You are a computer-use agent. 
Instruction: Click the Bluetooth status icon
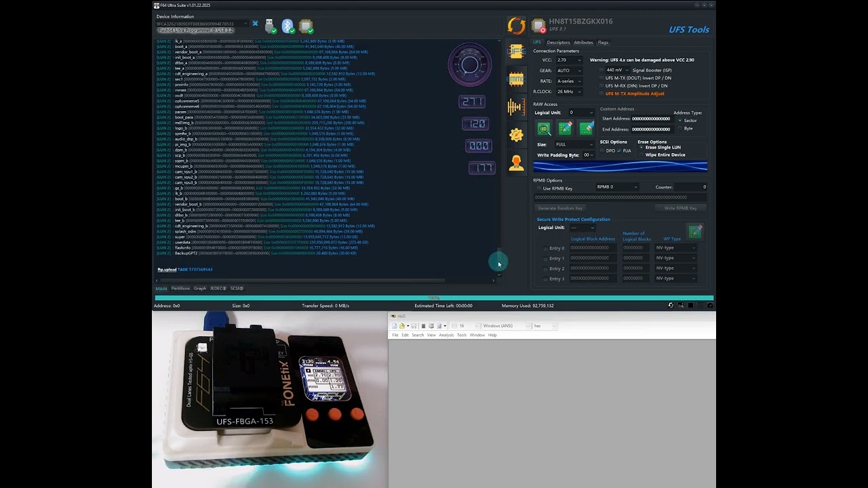[288, 26]
